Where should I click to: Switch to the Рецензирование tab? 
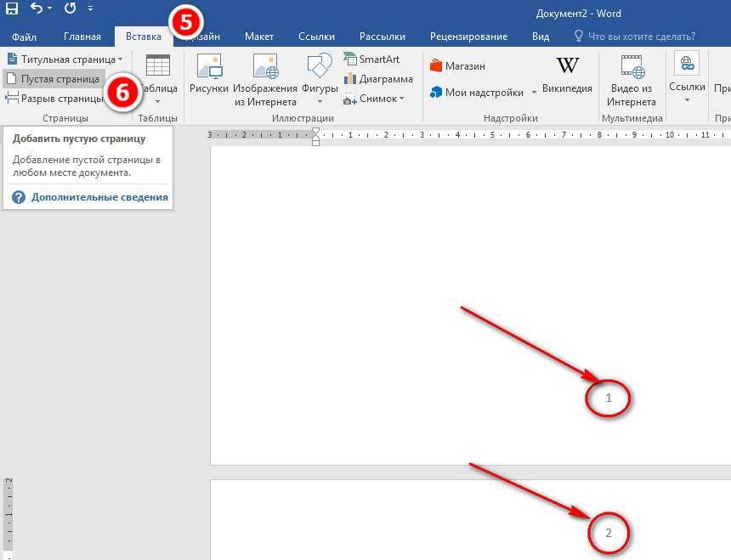468,37
